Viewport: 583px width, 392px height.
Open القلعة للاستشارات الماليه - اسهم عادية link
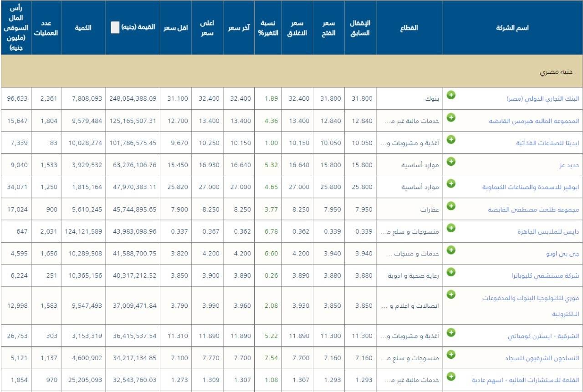525,380
